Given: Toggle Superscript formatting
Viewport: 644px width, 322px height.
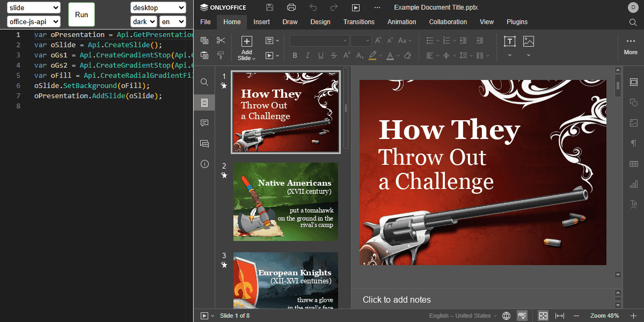Looking at the screenshot, I should 347,55.
